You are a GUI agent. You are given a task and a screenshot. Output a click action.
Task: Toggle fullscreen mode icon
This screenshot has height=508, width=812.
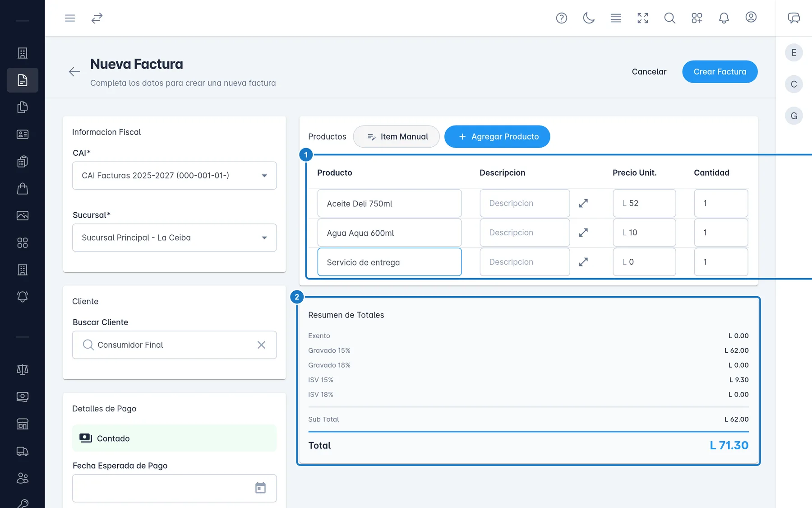(643, 18)
